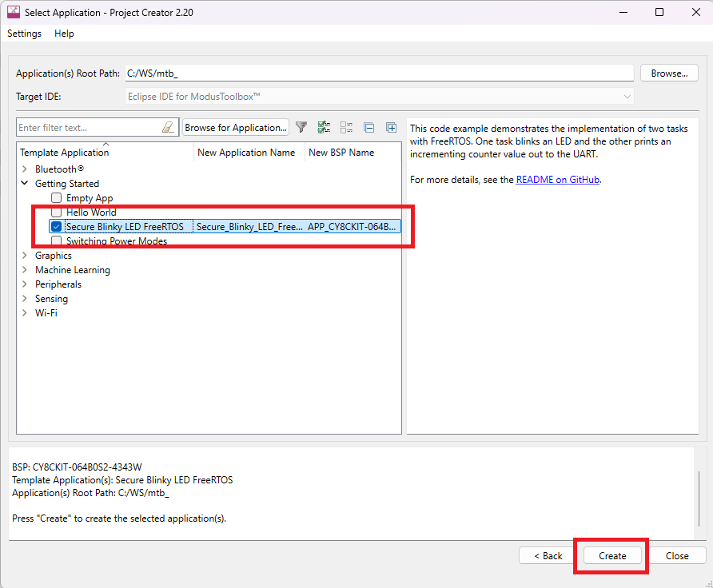Expand the Machine Learning category
Screen dimensions: 713x588
point(25,270)
